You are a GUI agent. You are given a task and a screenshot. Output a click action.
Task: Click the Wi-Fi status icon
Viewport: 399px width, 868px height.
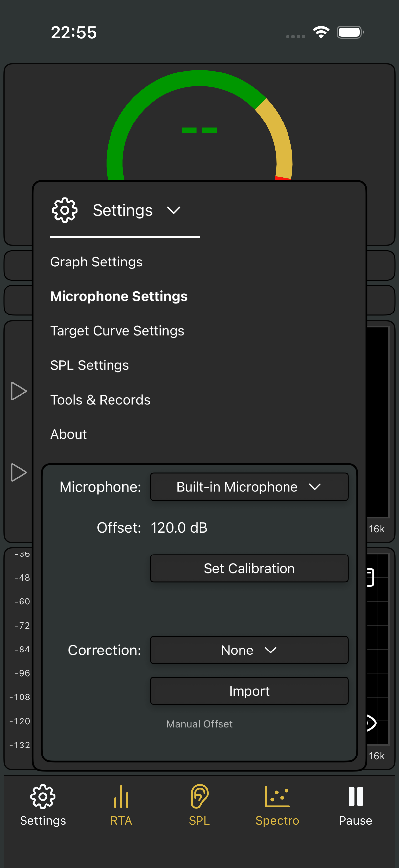[321, 32]
